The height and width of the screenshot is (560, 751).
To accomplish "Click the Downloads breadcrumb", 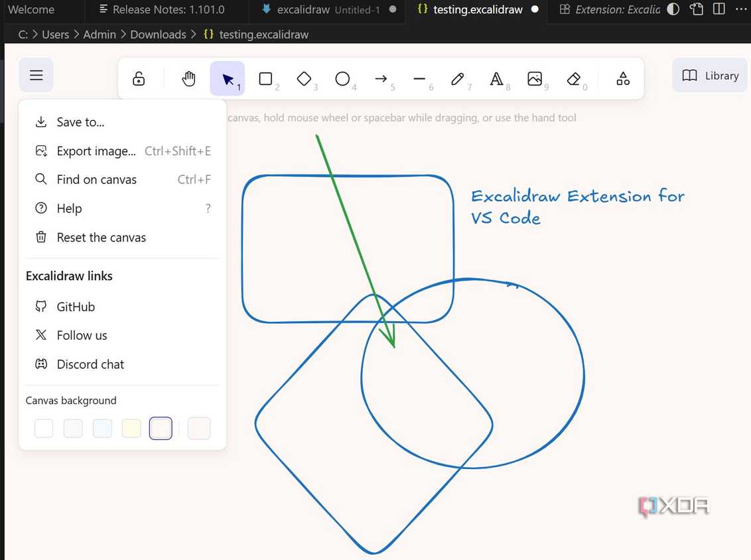I will pos(158,35).
